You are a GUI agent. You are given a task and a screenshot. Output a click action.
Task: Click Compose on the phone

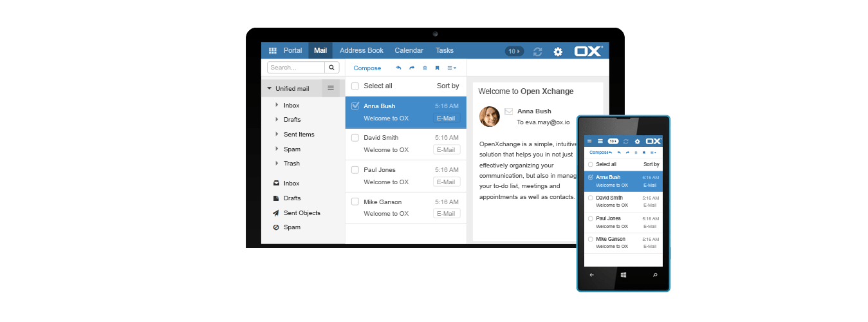click(599, 153)
